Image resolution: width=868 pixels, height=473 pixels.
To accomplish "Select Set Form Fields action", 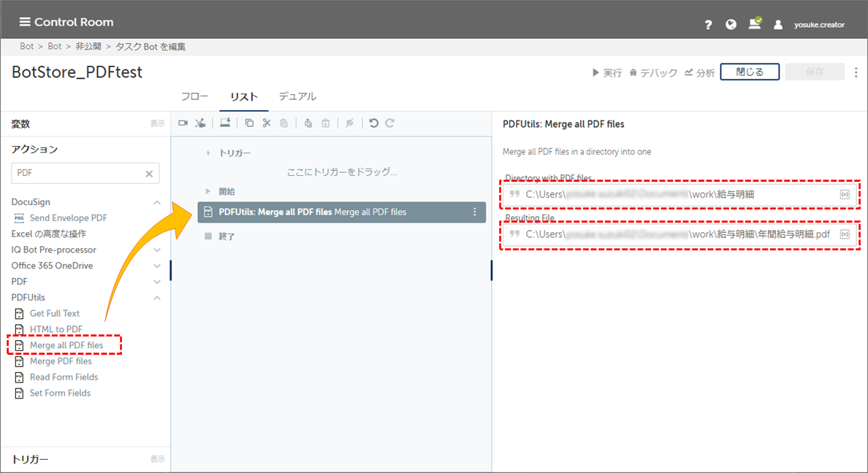I will (x=61, y=393).
